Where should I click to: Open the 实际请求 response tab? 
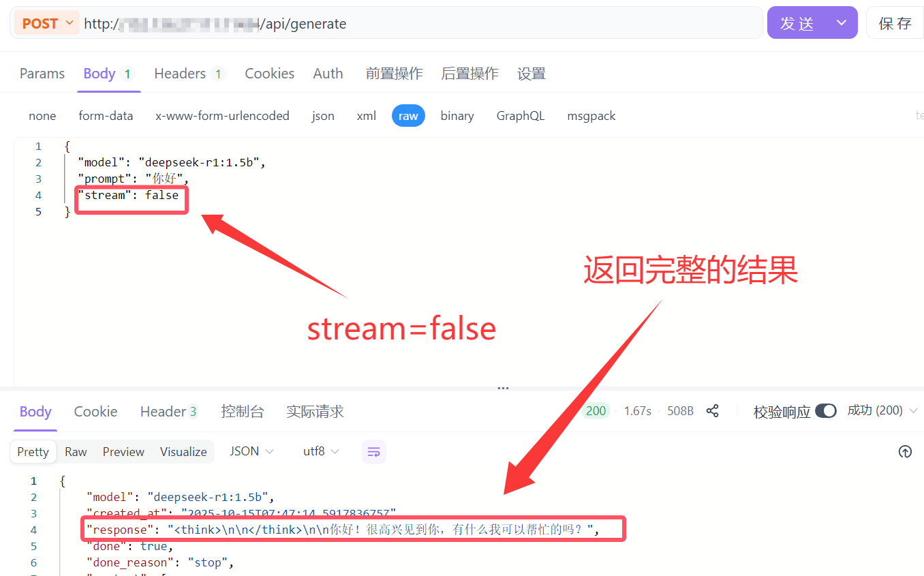[x=315, y=412]
